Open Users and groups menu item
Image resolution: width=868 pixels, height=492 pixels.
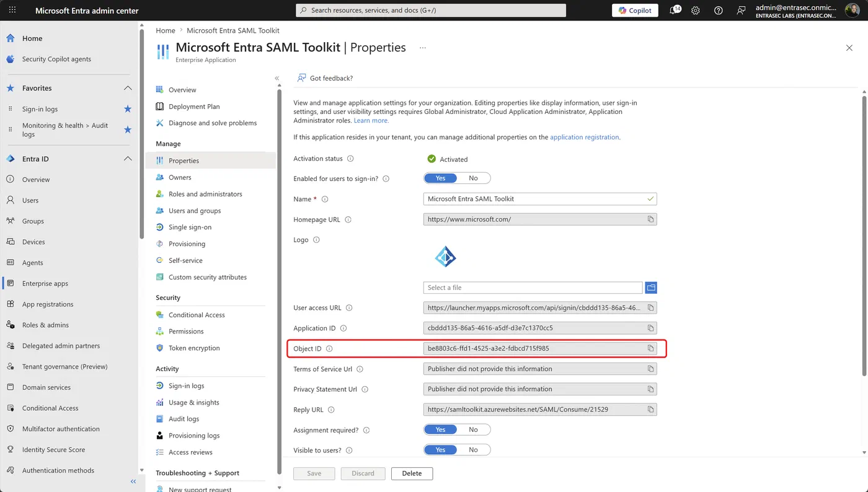click(x=195, y=211)
